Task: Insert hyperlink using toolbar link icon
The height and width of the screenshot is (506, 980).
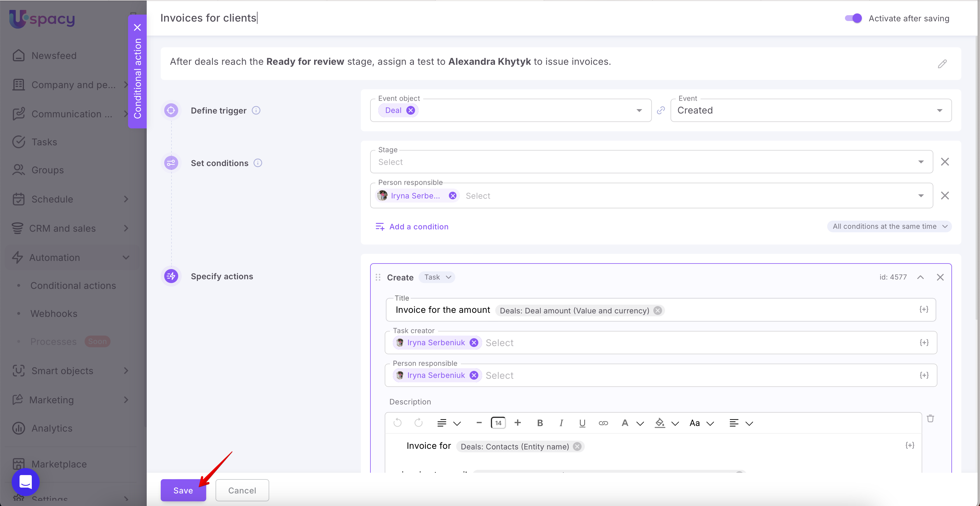Action: point(603,423)
